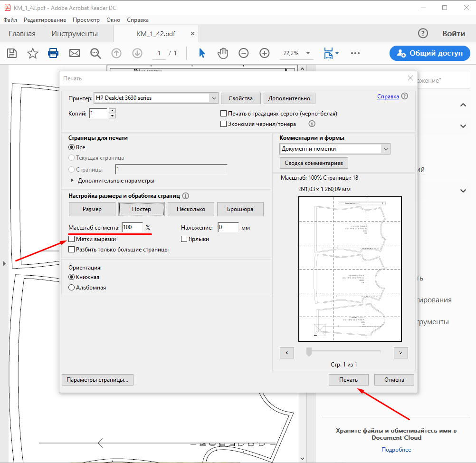Viewport: 476px width, 463px height.
Task: Bookmark the file with the star icon
Action: pos(32,53)
